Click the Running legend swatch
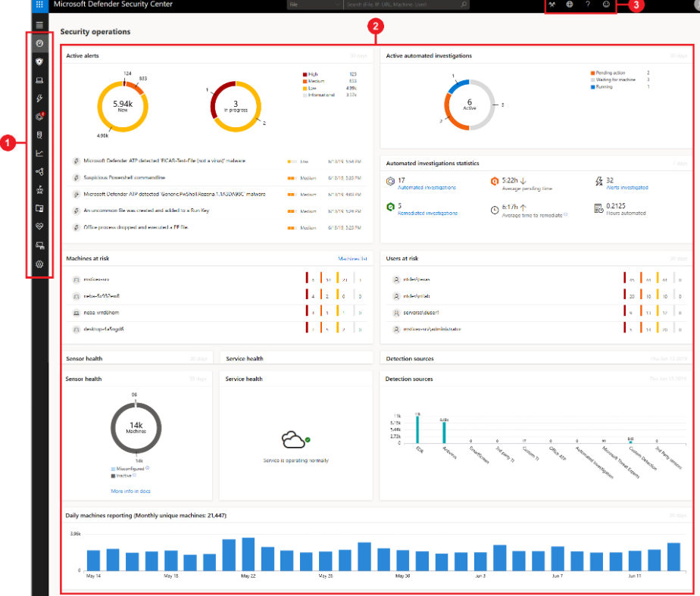This screenshot has width=700, height=596. point(593,87)
